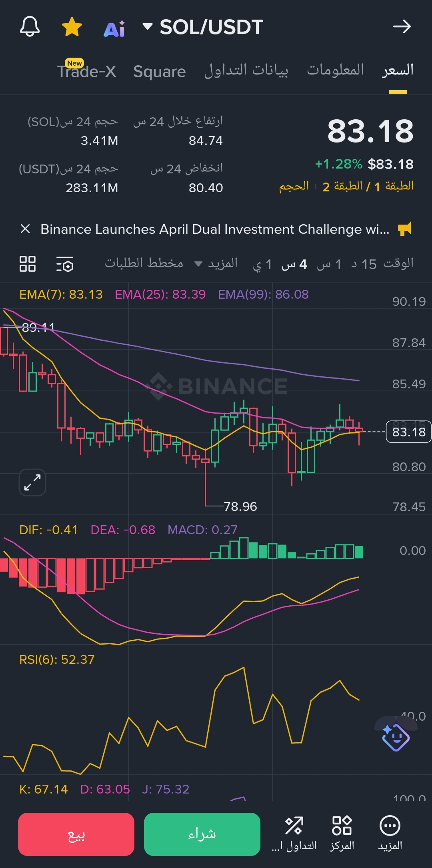
Task: Open the chart layout grid icon
Action: tap(28, 264)
